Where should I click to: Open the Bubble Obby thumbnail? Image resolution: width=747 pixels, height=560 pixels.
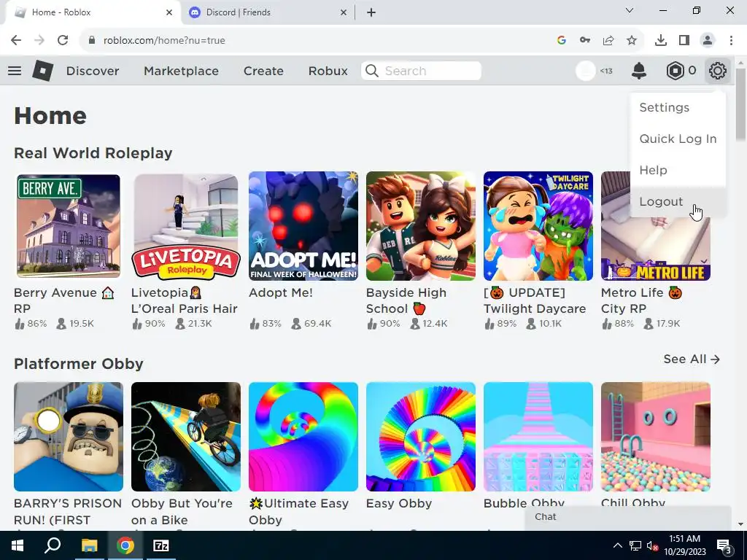(538, 437)
